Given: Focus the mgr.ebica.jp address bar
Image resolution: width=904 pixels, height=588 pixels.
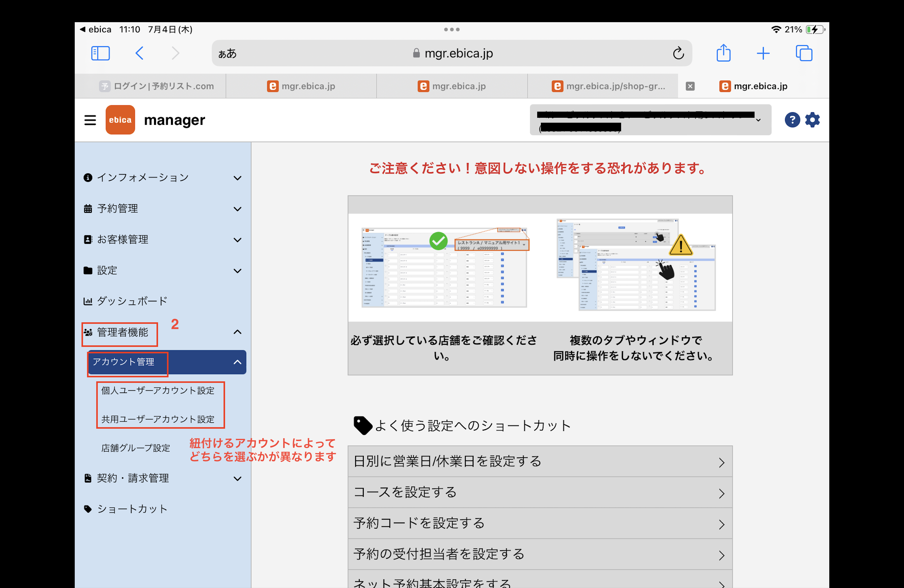Looking at the screenshot, I should tap(452, 53).
